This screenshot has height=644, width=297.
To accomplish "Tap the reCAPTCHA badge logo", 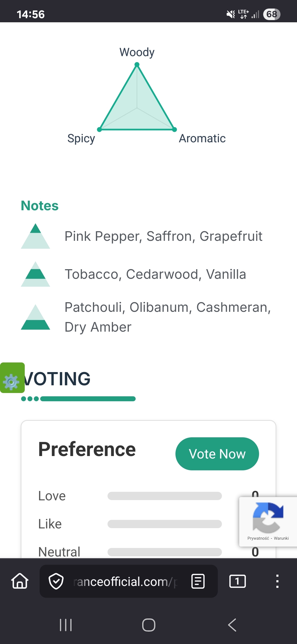I will point(268,517).
